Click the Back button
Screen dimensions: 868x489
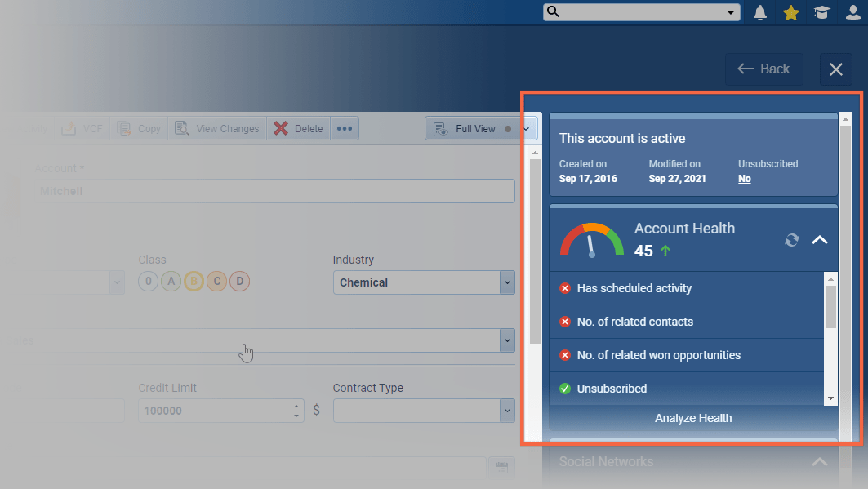click(763, 69)
